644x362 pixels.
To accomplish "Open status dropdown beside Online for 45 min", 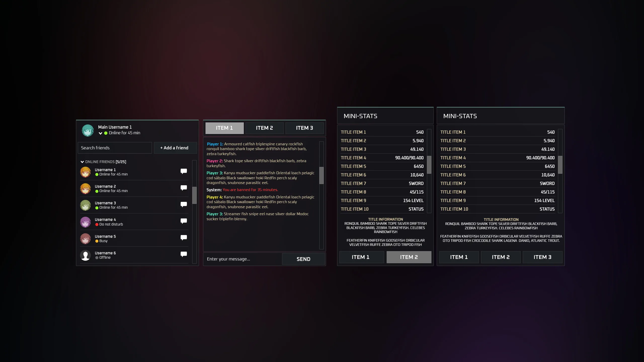I will 100,133.
